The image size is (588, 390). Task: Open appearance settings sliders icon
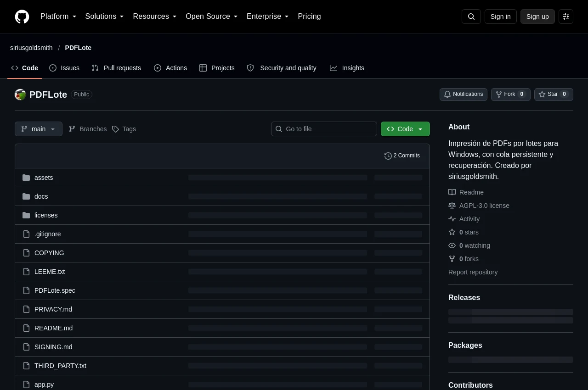[566, 17]
